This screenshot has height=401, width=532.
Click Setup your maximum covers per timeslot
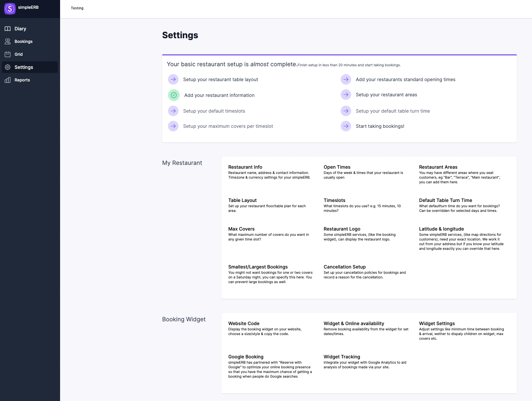coord(228,126)
